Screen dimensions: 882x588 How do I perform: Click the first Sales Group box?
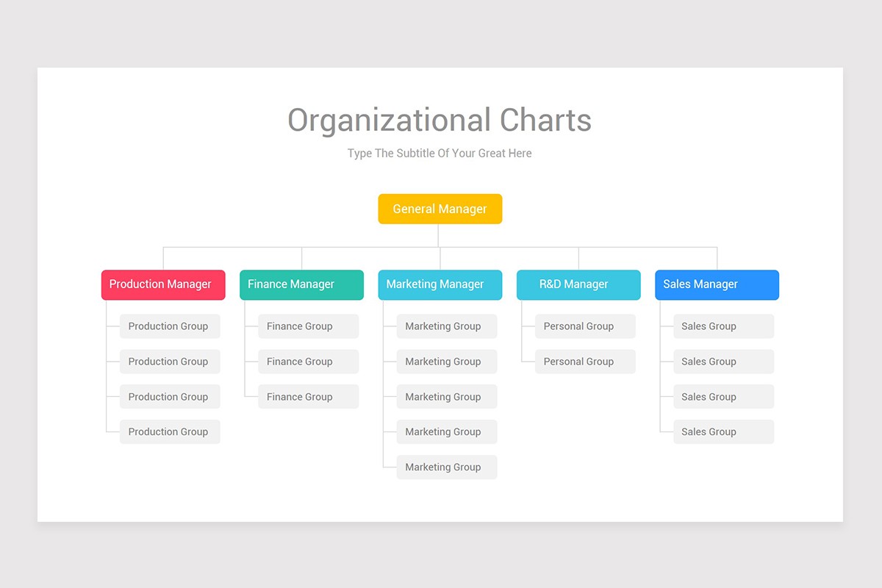pyautogui.click(x=723, y=326)
